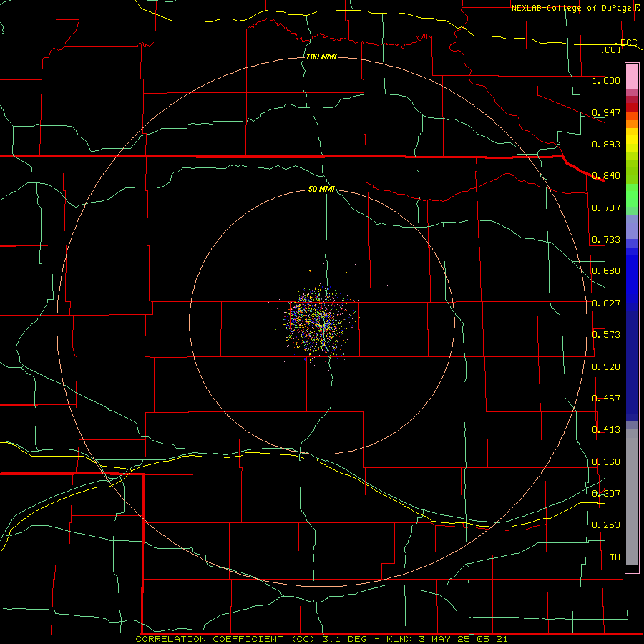
Task: Click the 1.000 color scale value
Action: 606,80
